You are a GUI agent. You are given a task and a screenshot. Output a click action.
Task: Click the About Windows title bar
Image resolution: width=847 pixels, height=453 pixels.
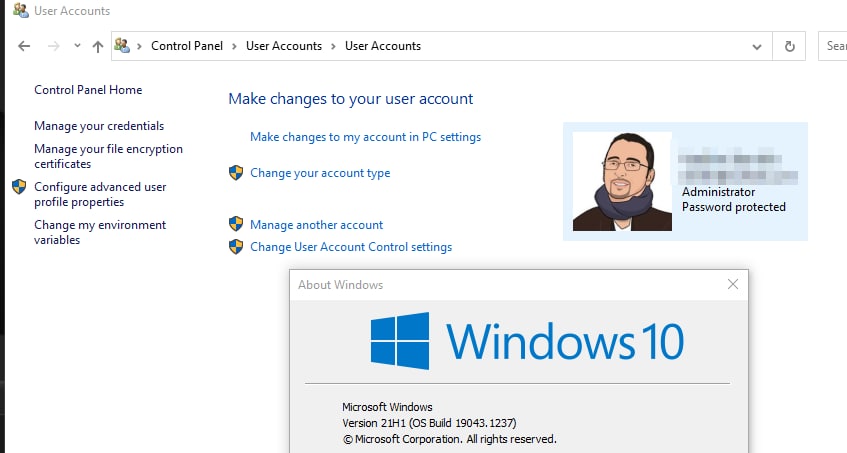[x=519, y=285]
